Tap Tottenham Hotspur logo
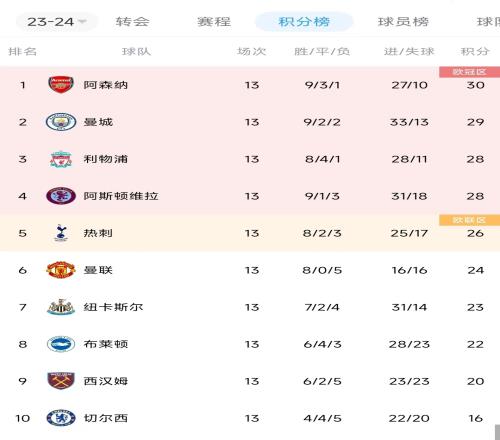Viewport: 500px width, 440px height. click(x=61, y=233)
